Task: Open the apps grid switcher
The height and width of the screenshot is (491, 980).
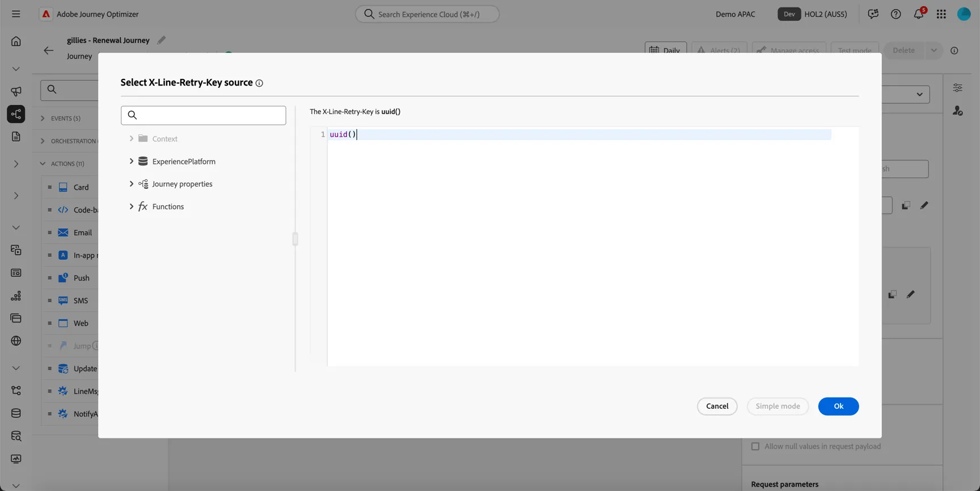Action: [x=941, y=14]
